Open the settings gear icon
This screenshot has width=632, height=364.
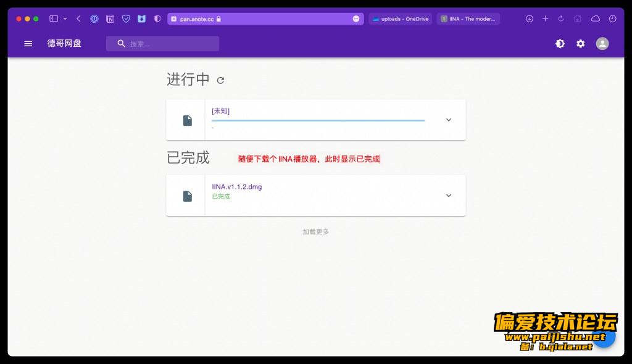click(x=580, y=44)
